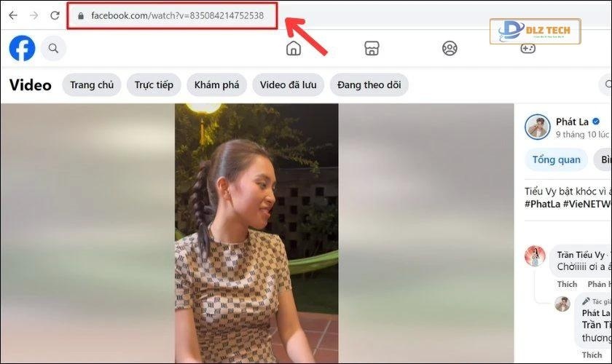
Task: Select the Tổng quan tab
Action: click(x=556, y=159)
